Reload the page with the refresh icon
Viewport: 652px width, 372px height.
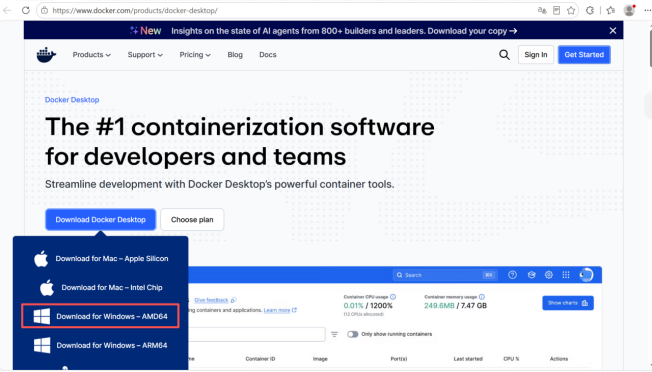pyautogui.click(x=26, y=10)
